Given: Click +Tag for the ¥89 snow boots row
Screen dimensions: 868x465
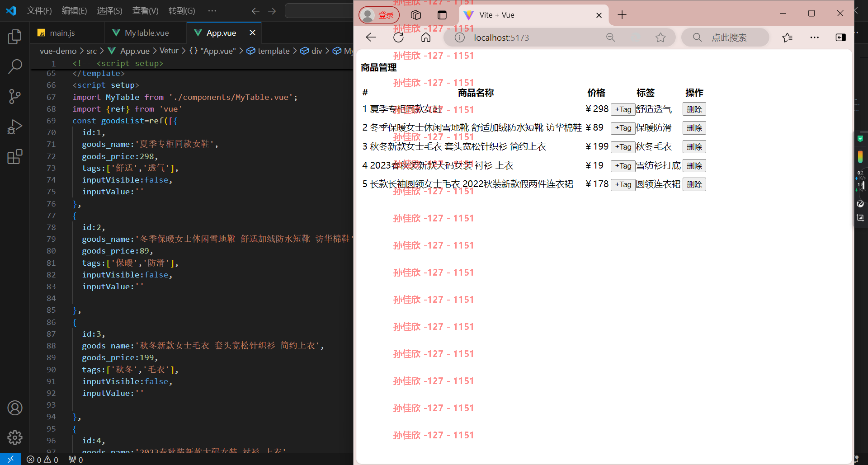Looking at the screenshot, I should pos(623,128).
